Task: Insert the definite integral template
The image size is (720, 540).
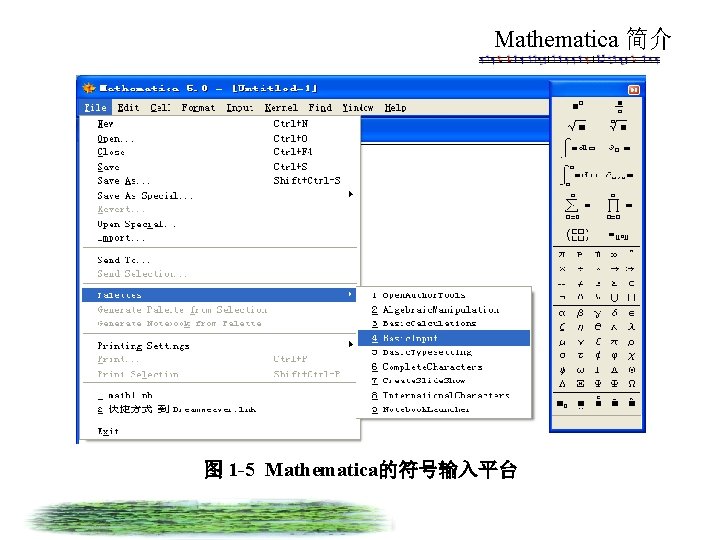Action: tap(579, 175)
